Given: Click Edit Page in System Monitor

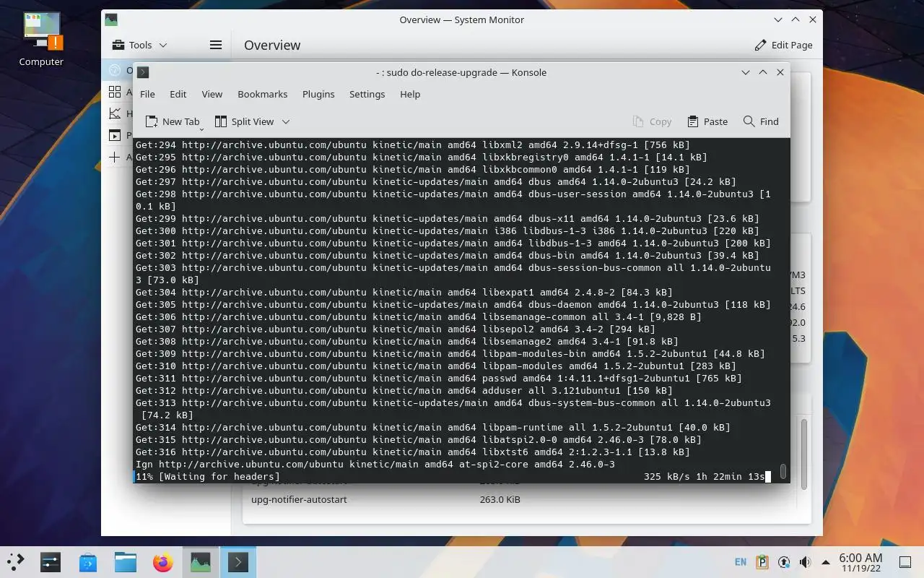Looking at the screenshot, I should point(783,45).
